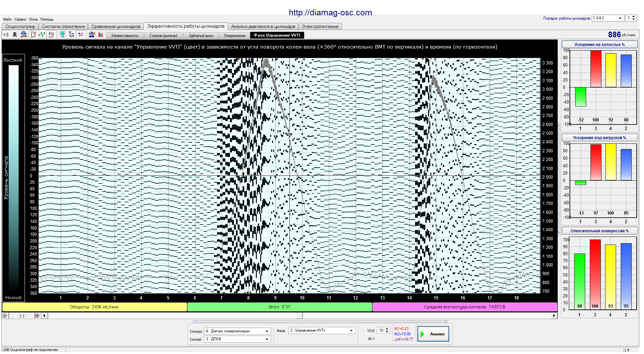Switch to the Осциллограф tab

[x=20, y=26]
